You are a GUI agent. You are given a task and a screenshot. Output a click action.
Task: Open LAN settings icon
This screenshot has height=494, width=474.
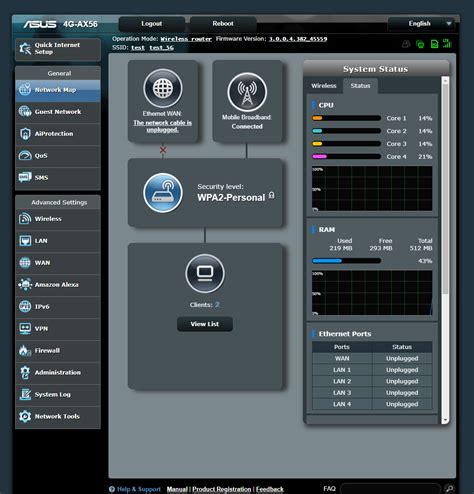tap(25, 240)
